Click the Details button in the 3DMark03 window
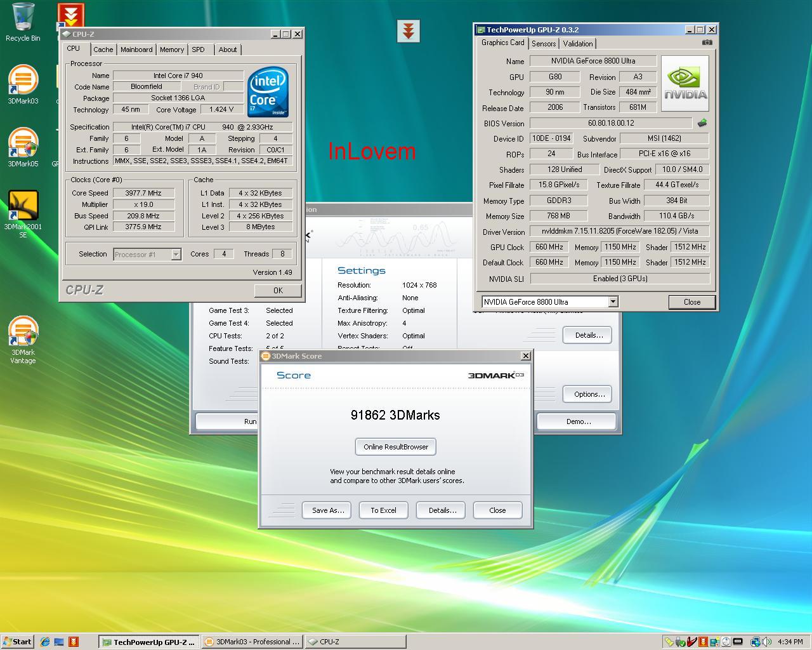The height and width of the screenshot is (650, 812). [589, 335]
